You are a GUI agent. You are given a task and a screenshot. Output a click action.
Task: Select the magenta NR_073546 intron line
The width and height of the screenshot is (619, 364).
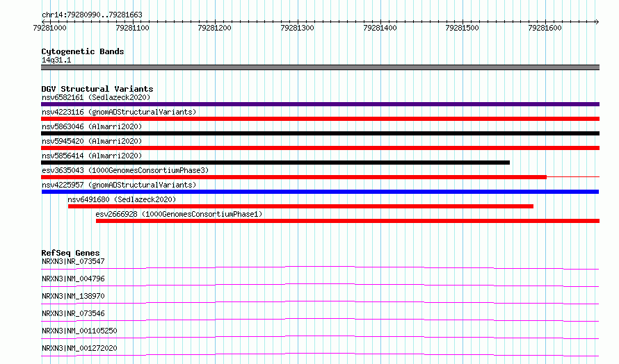(x=320, y=320)
